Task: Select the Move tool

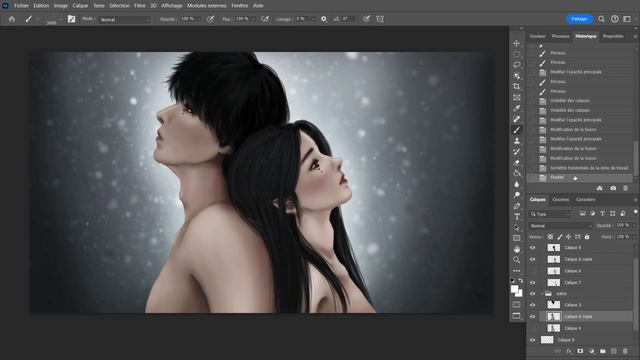Action: click(x=517, y=43)
